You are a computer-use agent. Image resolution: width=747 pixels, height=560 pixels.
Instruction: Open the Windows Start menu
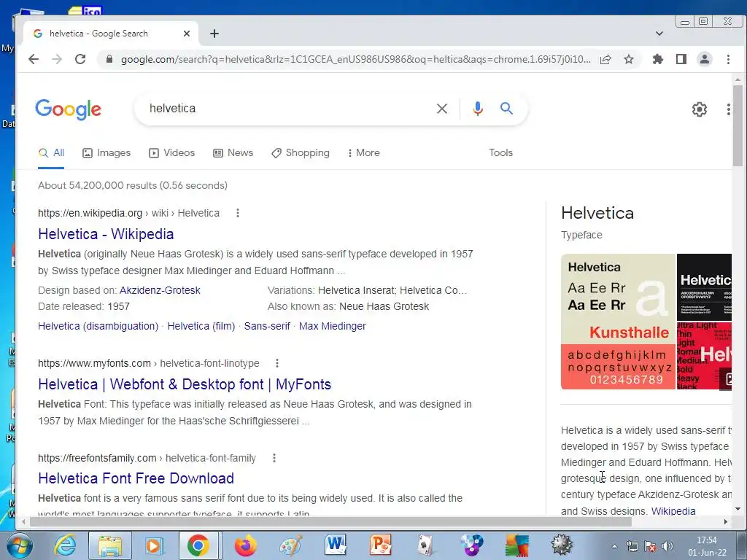[19, 545]
